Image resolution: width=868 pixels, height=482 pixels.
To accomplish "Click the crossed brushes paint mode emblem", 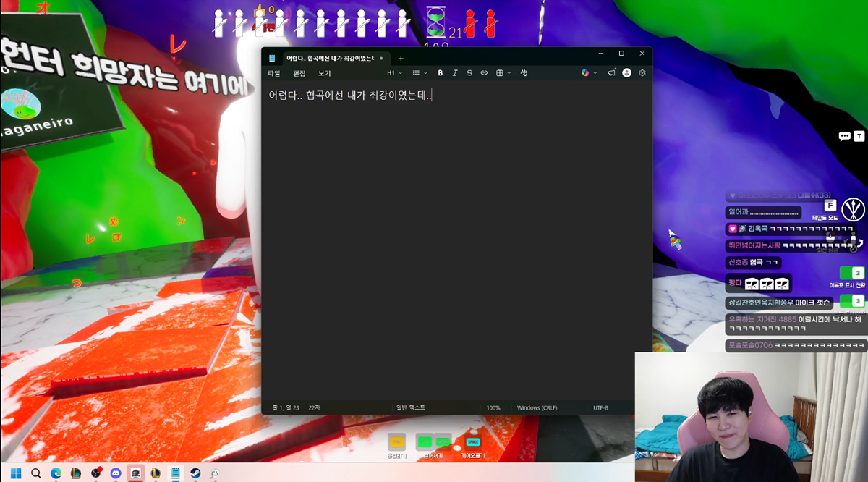I will point(854,210).
